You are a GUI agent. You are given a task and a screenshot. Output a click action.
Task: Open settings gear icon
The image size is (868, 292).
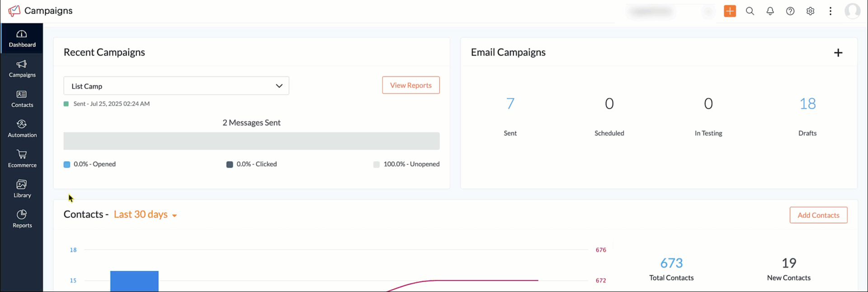point(810,11)
